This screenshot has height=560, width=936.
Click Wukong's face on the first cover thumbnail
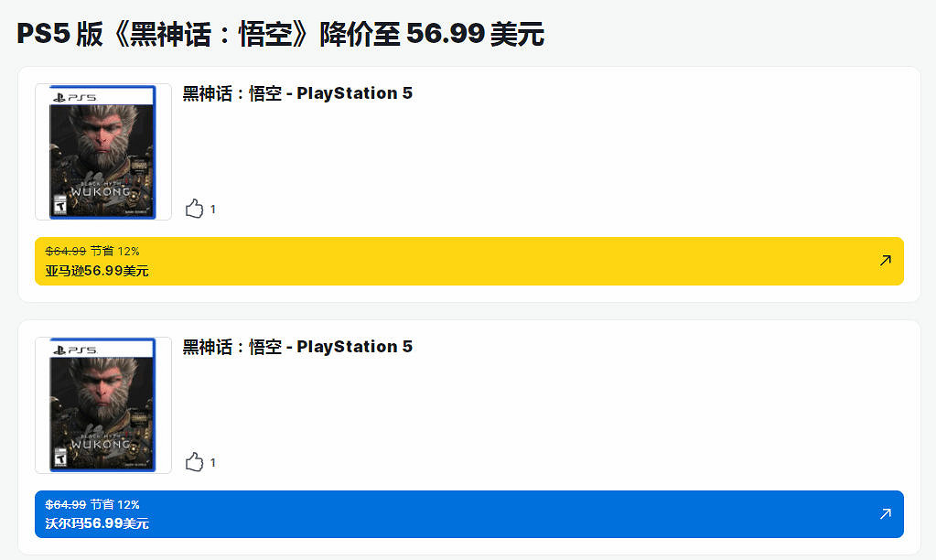pyautogui.click(x=102, y=137)
